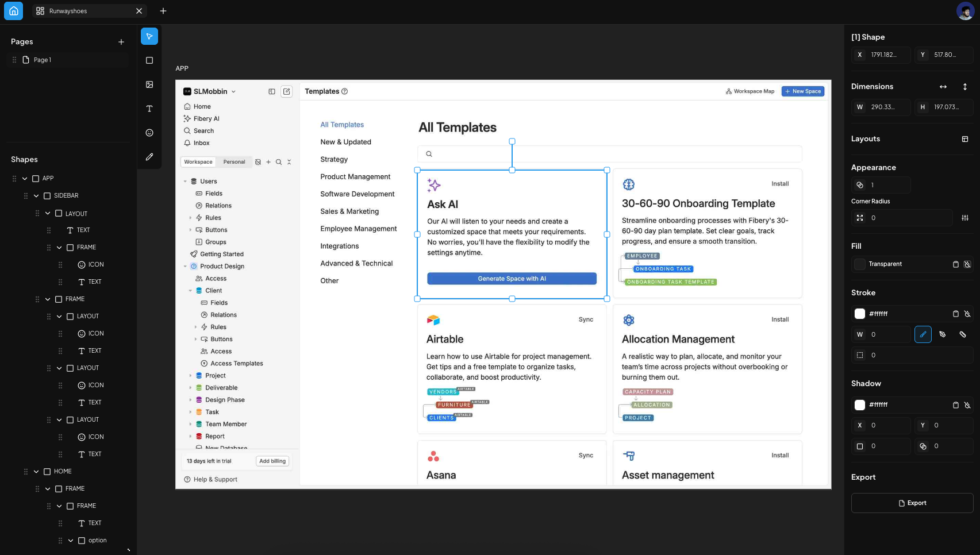The image size is (980, 555).
Task: Open individual corner radius settings icon
Action: point(965,218)
